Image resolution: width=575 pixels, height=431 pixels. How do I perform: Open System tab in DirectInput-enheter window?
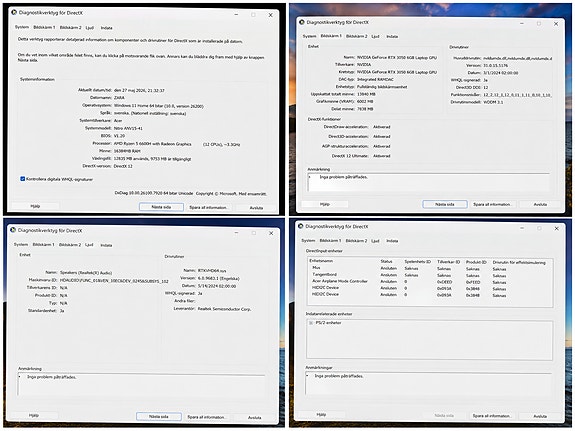[308, 241]
